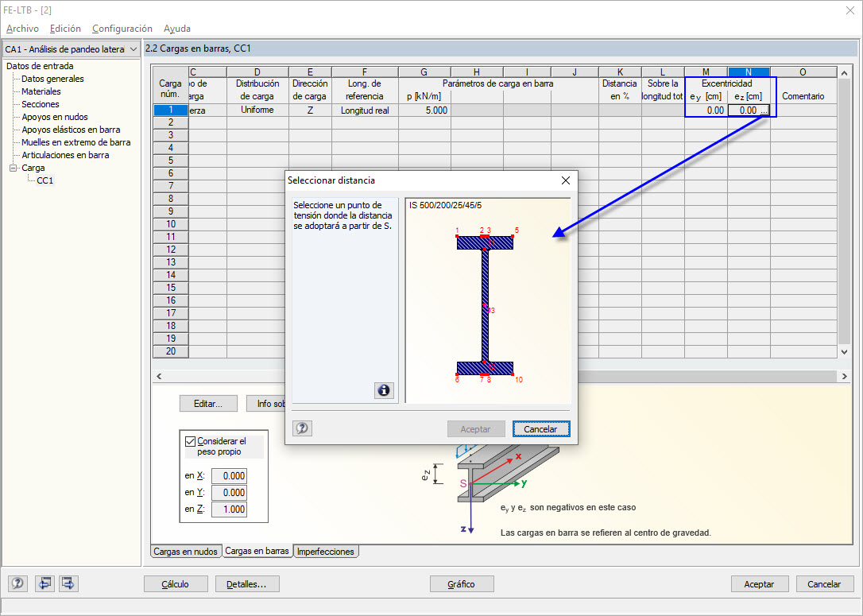Switch to Imperfecciones tab
The height and width of the screenshot is (616, 863).
coord(326,551)
